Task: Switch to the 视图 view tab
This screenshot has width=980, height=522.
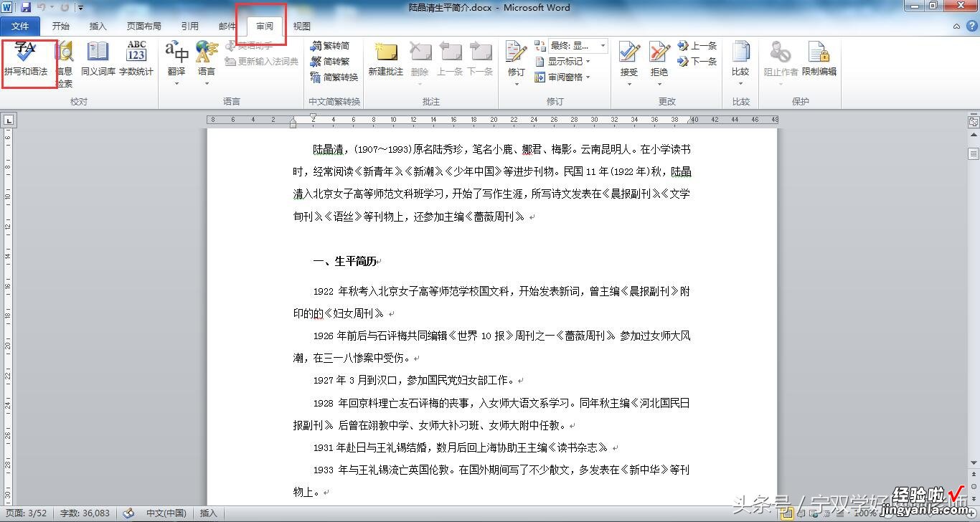Action: pos(302,26)
